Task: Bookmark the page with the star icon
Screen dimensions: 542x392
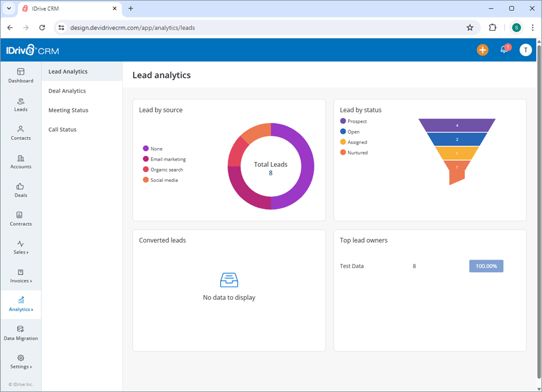Action: [470, 28]
